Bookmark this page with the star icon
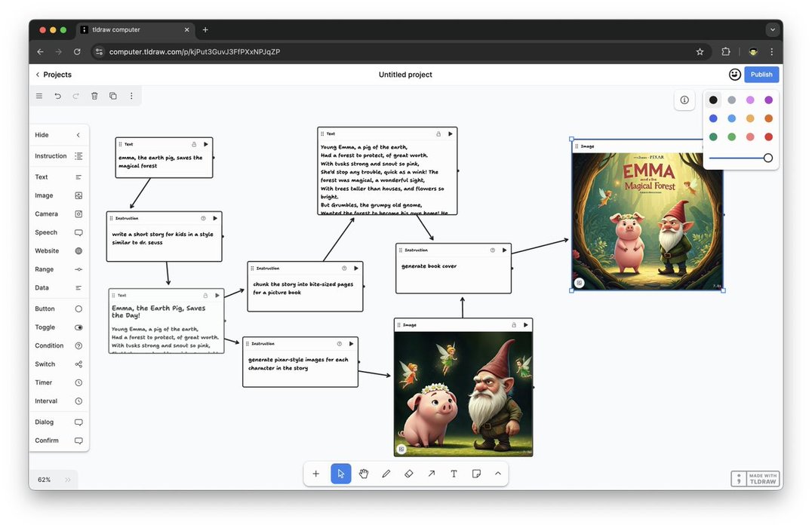Screen dimensions: 812x528 (700, 52)
